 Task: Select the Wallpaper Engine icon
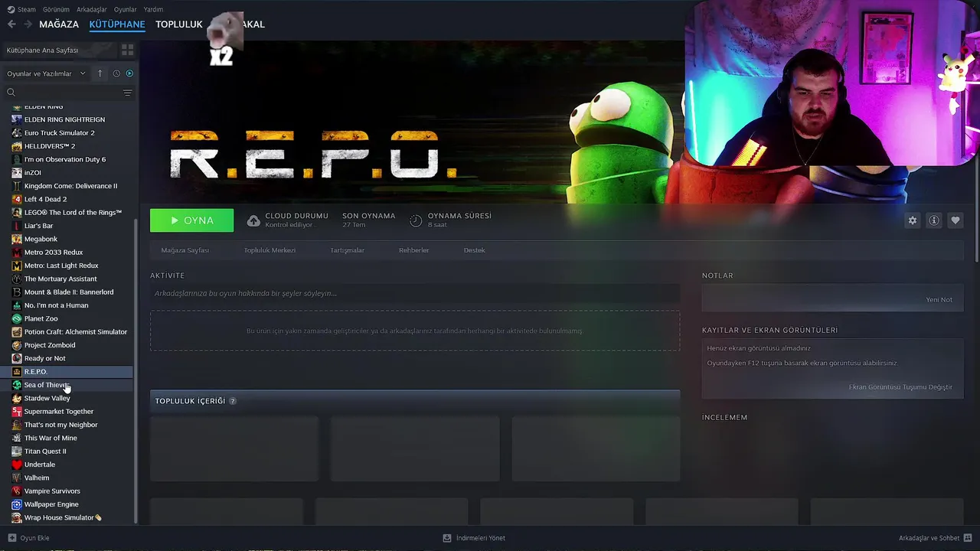[x=17, y=504]
